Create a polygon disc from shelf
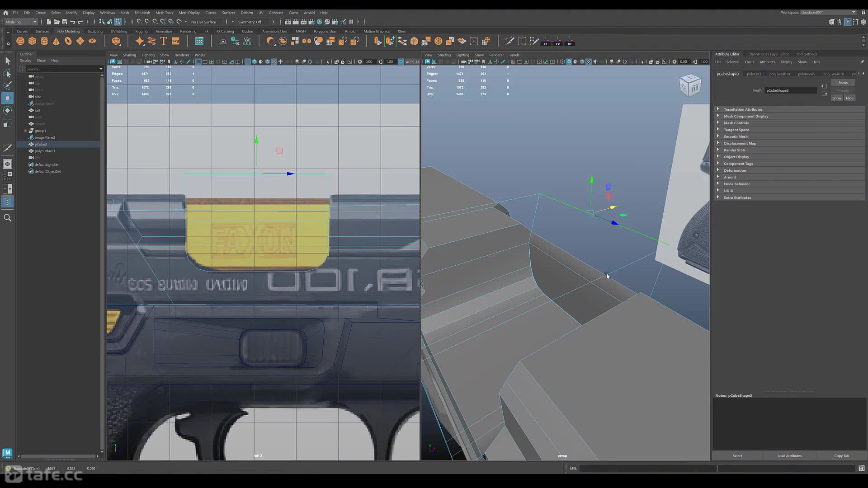Screen dimensions: 868x488 pyautogui.click(x=92, y=41)
